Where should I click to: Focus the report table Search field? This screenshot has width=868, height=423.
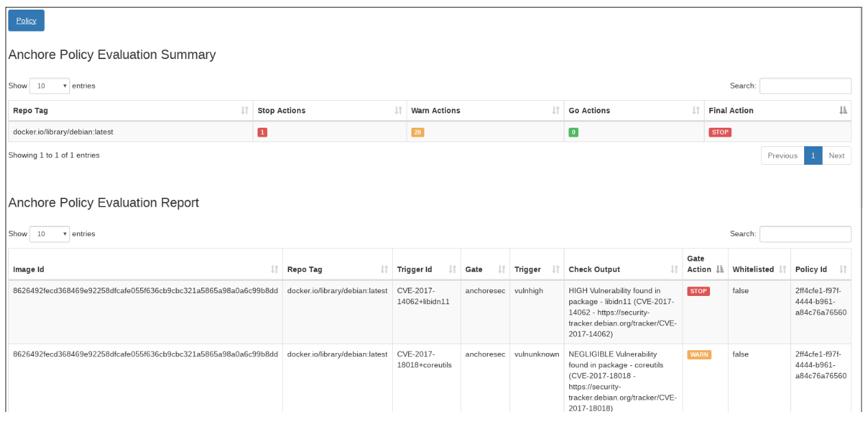click(x=805, y=234)
